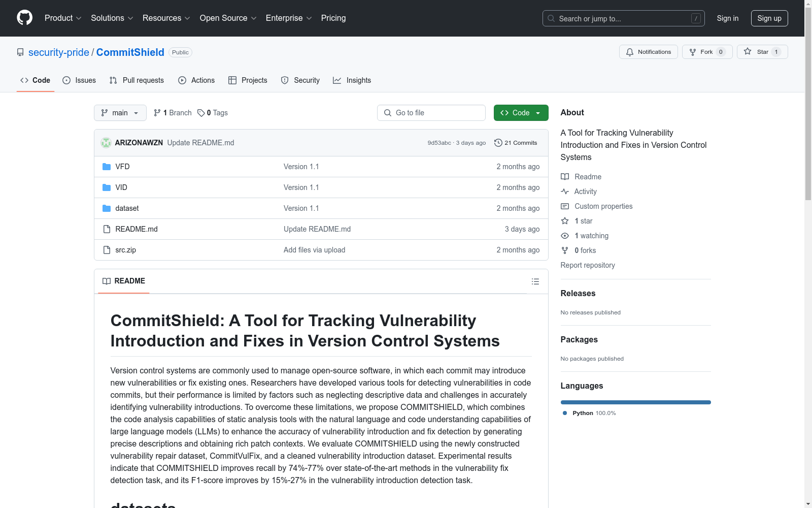This screenshot has height=508, width=812.
Task: Focus the Search or jump to field
Action: pyautogui.click(x=623, y=18)
